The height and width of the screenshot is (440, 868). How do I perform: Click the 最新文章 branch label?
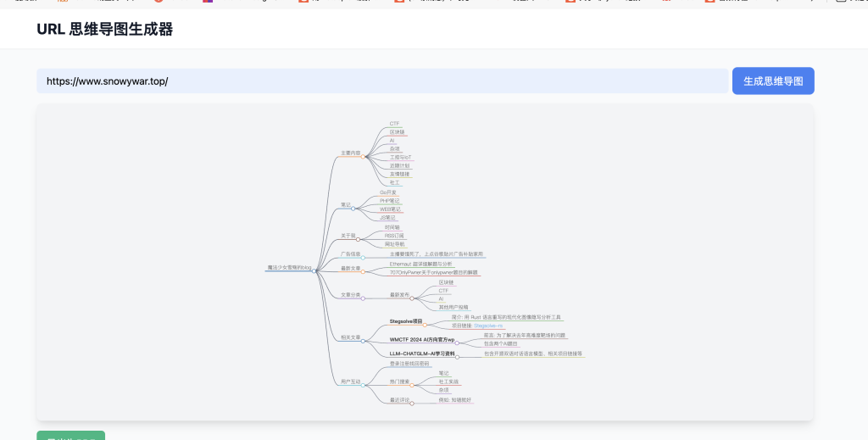(350, 269)
